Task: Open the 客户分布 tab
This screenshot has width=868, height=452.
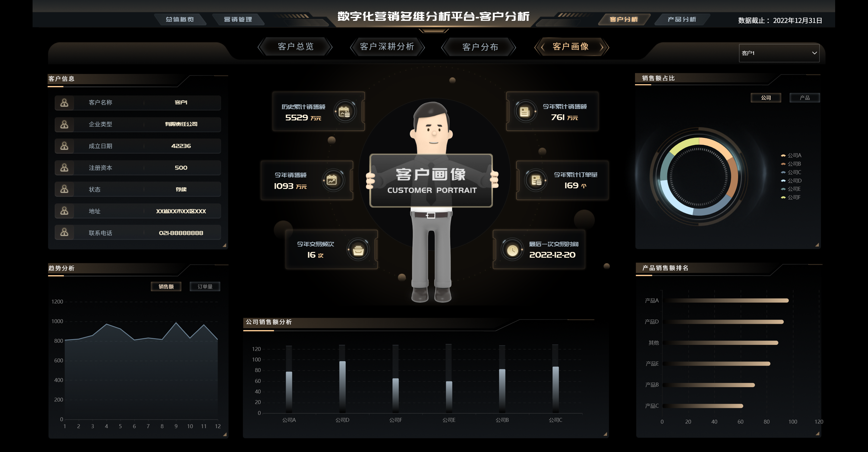Action: point(480,47)
